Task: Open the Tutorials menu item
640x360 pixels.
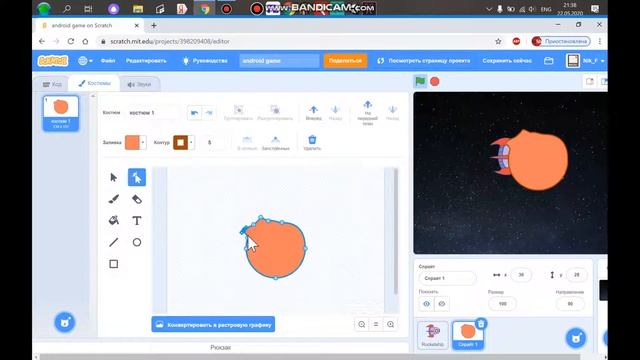Action: pos(205,61)
